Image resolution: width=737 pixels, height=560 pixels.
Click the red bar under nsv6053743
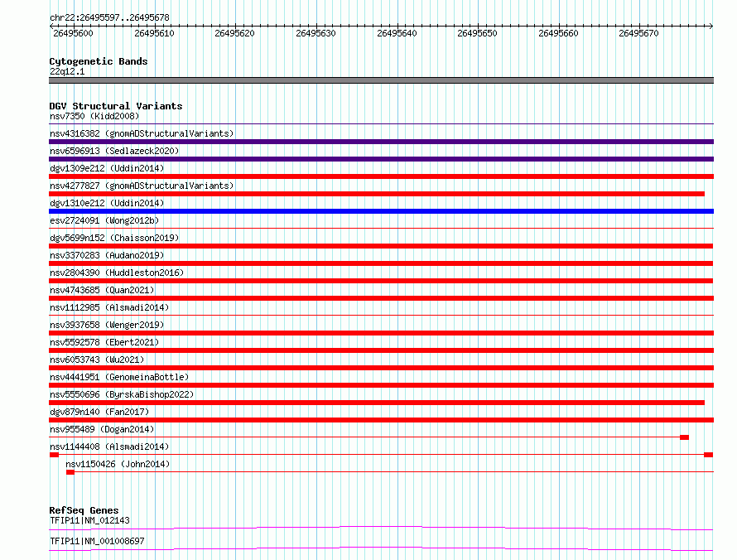click(381, 368)
